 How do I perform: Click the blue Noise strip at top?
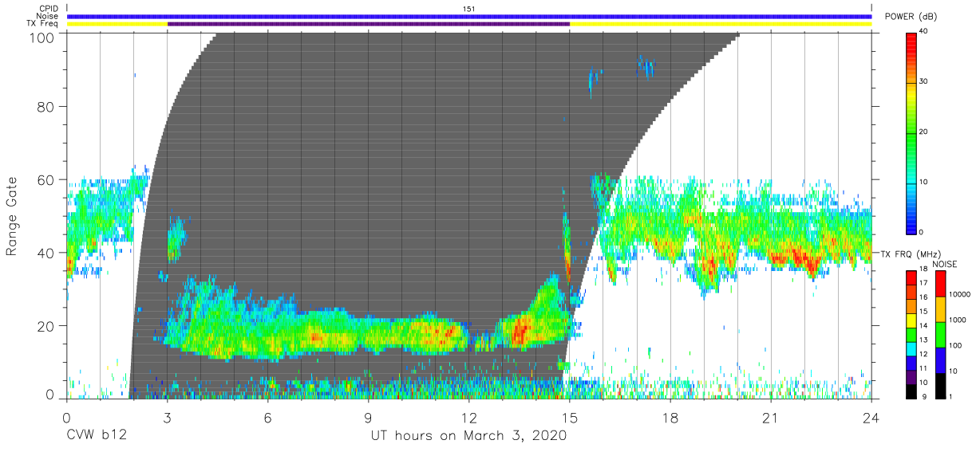[469, 16]
